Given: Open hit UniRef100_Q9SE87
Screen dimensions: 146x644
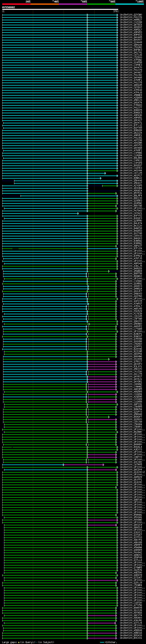Looking at the screenshot, I should pyautogui.click(x=131, y=27).
